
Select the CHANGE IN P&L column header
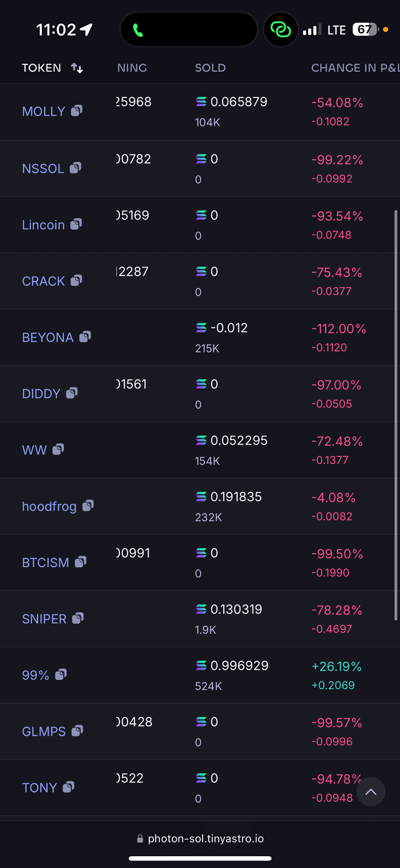(354, 68)
